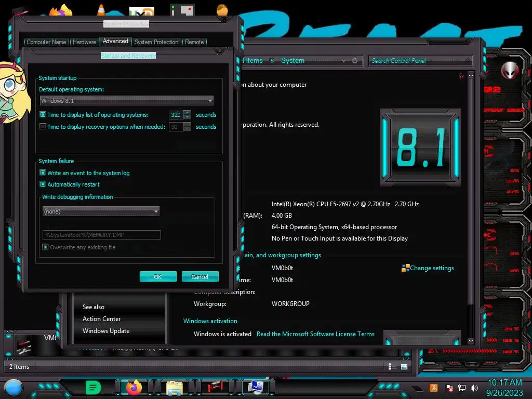The width and height of the screenshot is (532, 399).
Task: Switch Explorer to large icons view
Action: tap(404, 366)
